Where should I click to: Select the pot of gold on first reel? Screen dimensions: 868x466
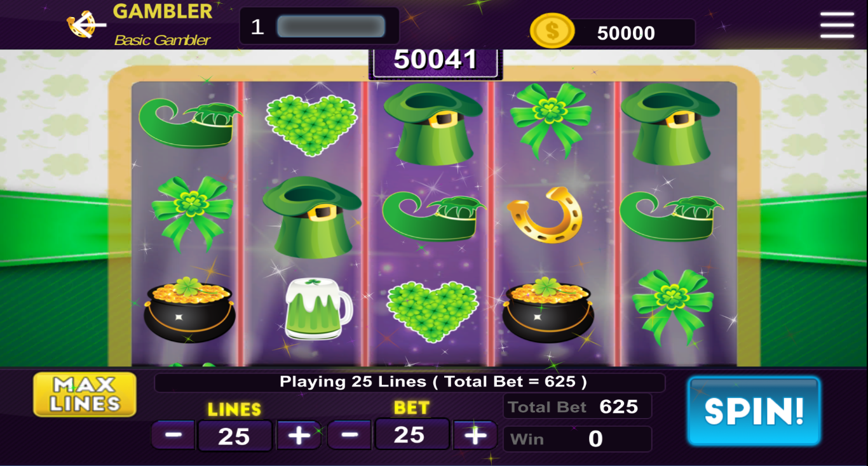pos(190,310)
